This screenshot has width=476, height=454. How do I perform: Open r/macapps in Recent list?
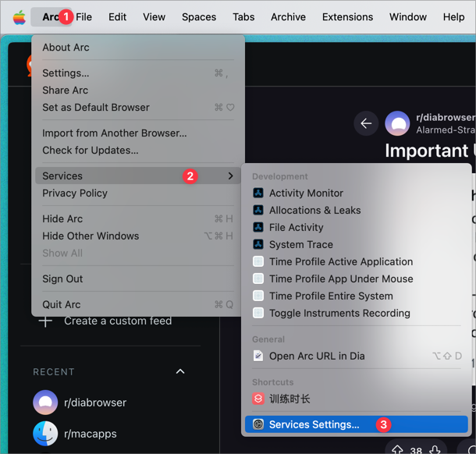[91, 434]
